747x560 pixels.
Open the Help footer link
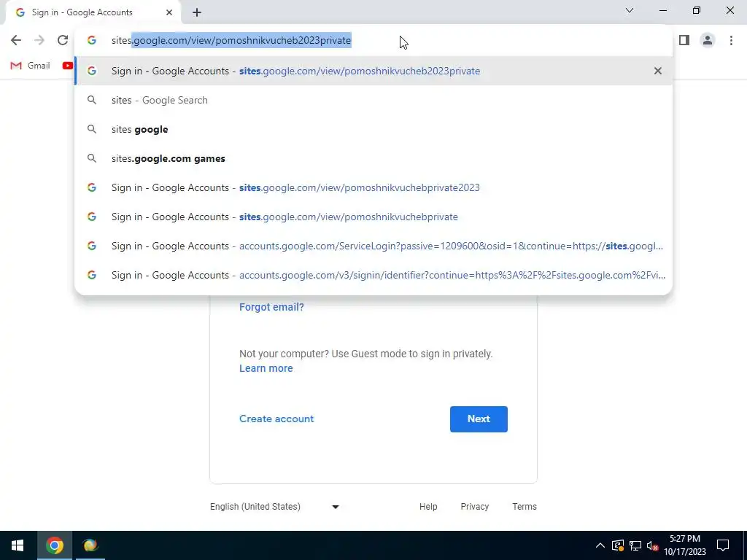click(x=428, y=507)
